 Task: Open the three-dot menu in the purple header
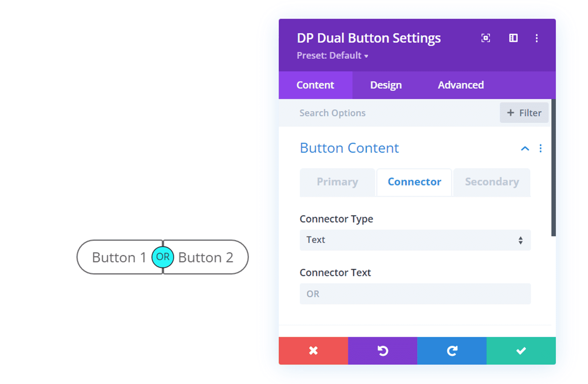(537, 38)
